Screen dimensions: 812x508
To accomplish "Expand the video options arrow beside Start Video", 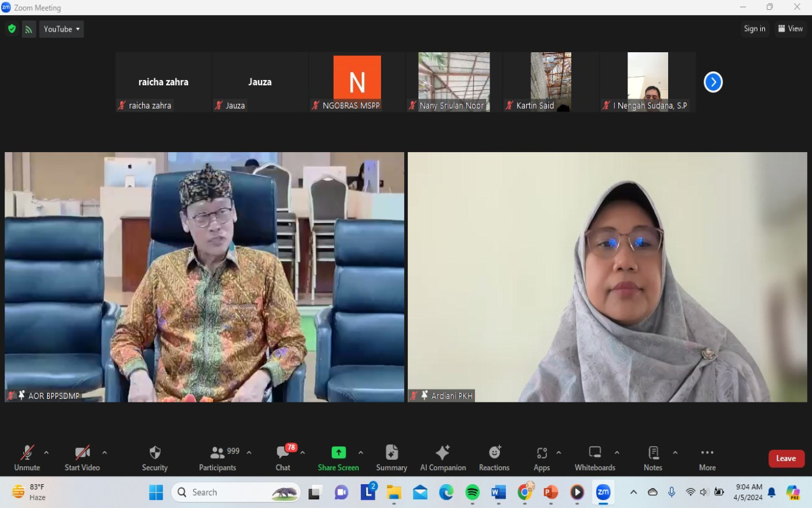I will pyautogui.click(x=104, y=452).
